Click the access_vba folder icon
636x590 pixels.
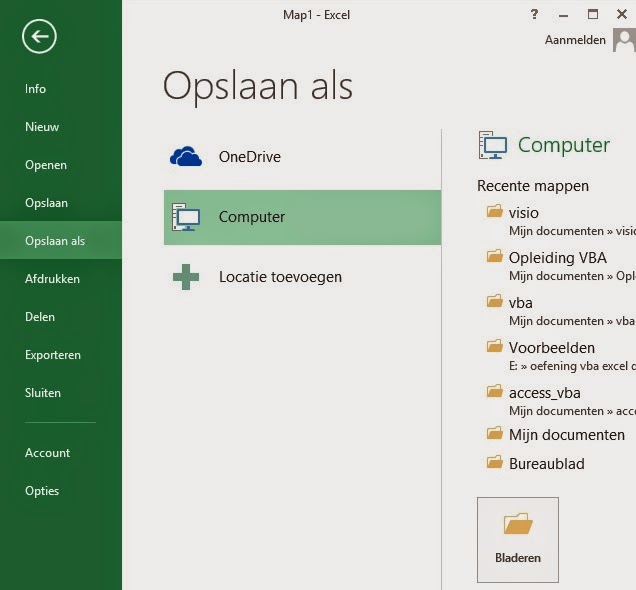point(494,391)
